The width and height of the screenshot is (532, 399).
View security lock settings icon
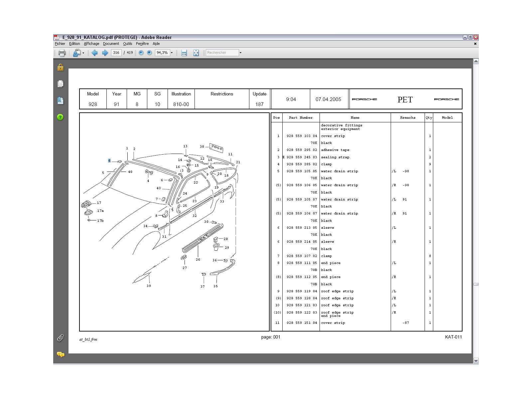coord(60,67)
